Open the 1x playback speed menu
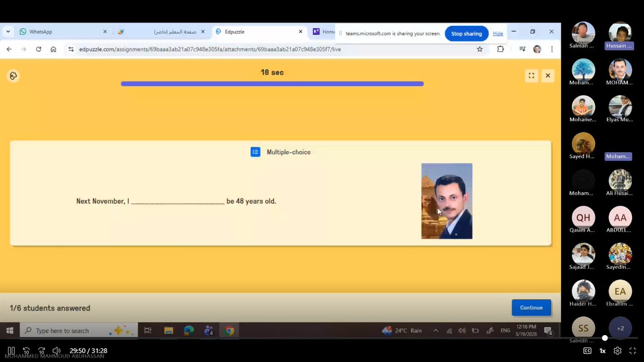Screen dimensions: 644x362 [602, 351]
